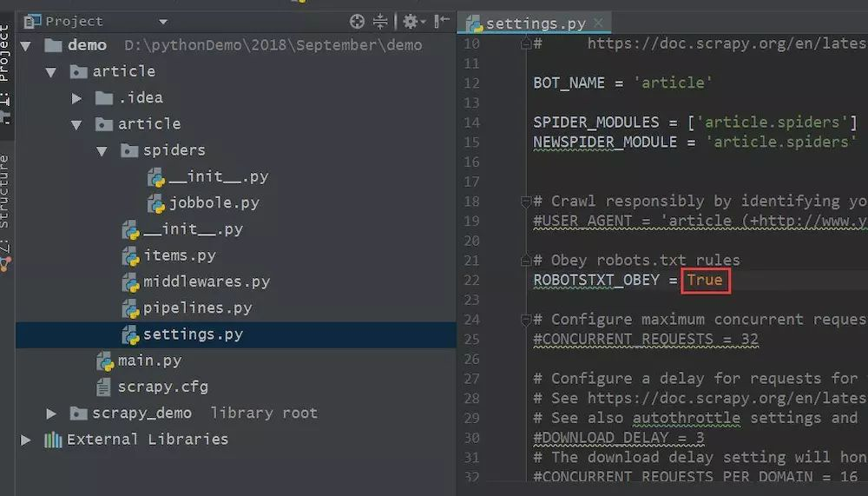Viewport: 868px width, 496px height.
Task: Click the Python icon on settings.py tab
Action: pos(474,23)
